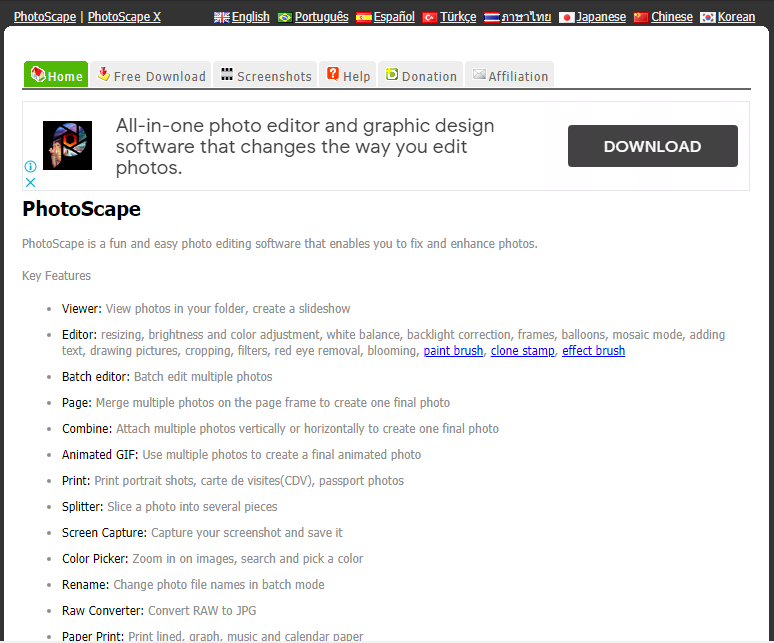Open the Home tab
The image size is (774, 643).
56,75
